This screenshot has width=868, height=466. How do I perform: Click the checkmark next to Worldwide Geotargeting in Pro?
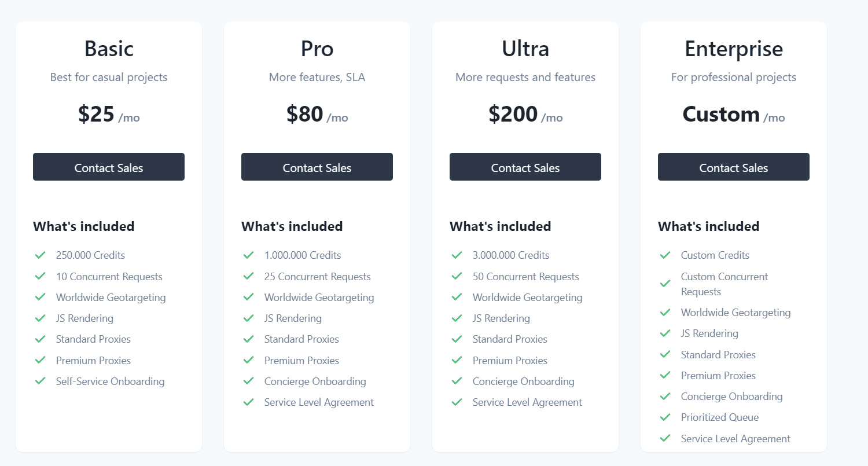pyautogui.click(x=249, y=297)
